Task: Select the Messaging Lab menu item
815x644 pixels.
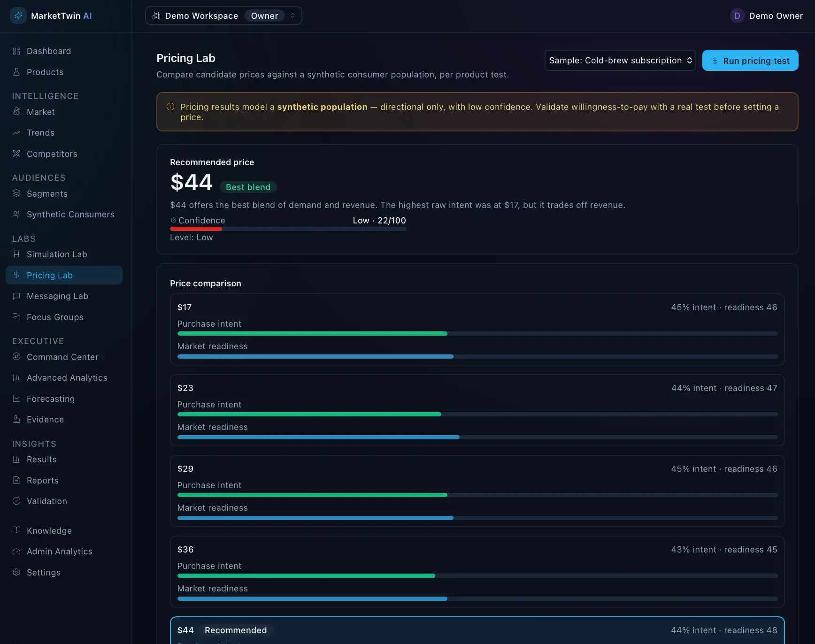Action: pos(64,296)
